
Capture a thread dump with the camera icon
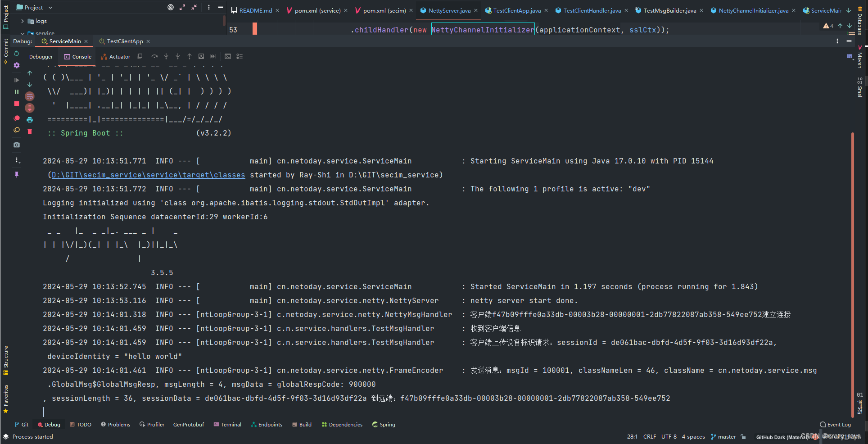coord(17,145)
